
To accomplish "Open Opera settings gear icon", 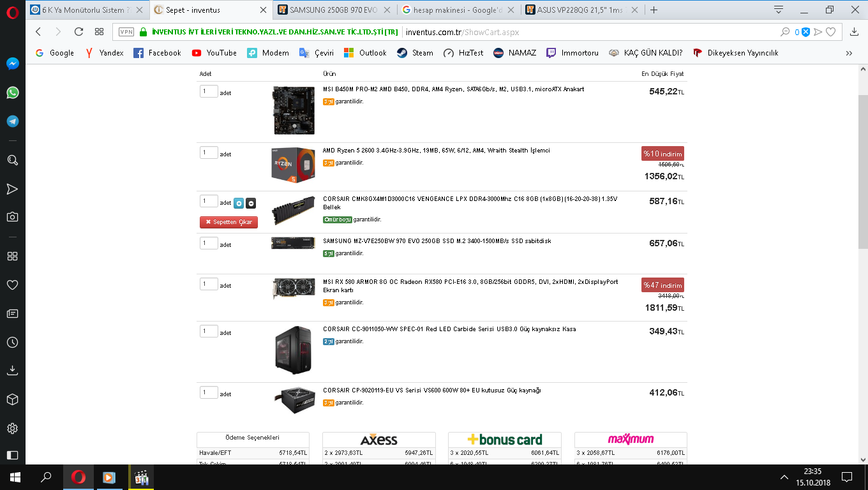I will (x=12, y=428).
